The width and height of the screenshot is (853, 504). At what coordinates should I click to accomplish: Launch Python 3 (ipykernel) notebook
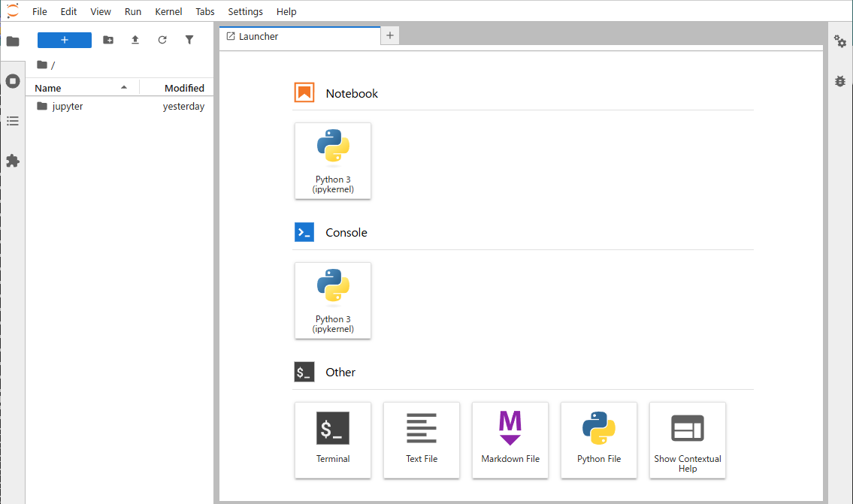click(333, 161)
